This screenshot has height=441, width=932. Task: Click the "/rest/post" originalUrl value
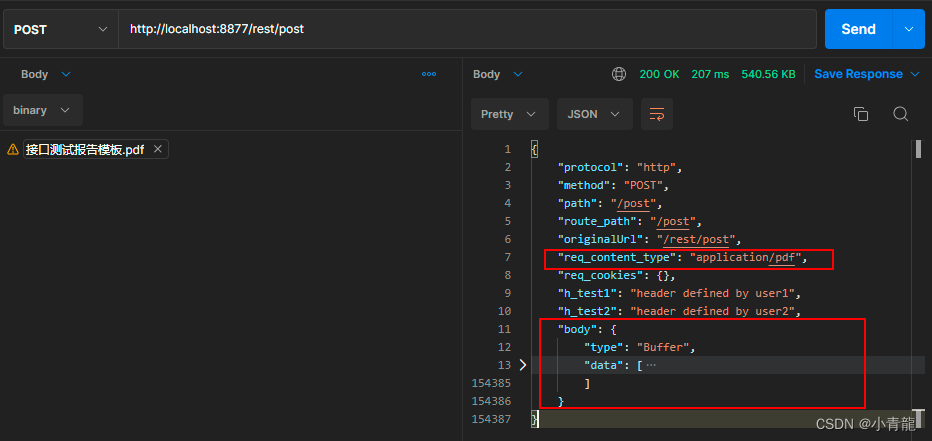(697, 240)
